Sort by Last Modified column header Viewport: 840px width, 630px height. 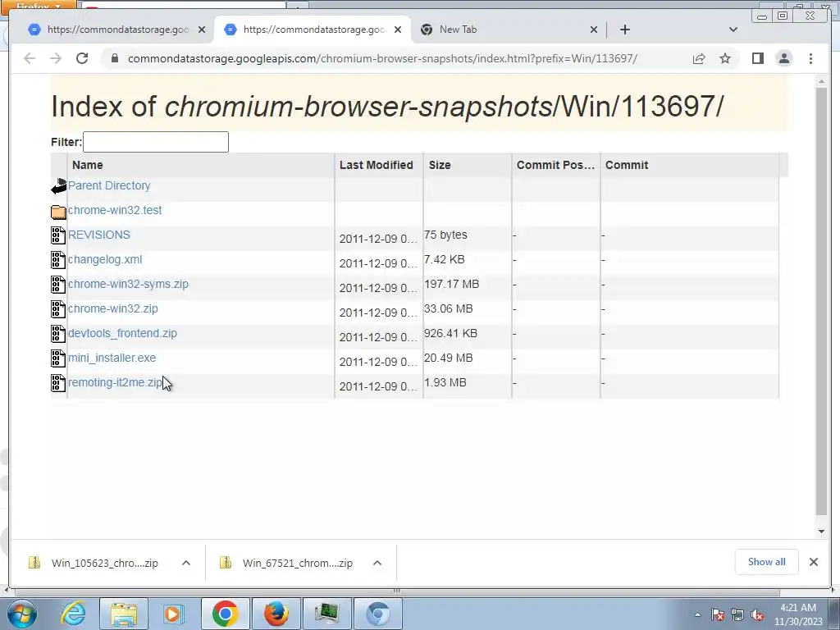point(379,165)
